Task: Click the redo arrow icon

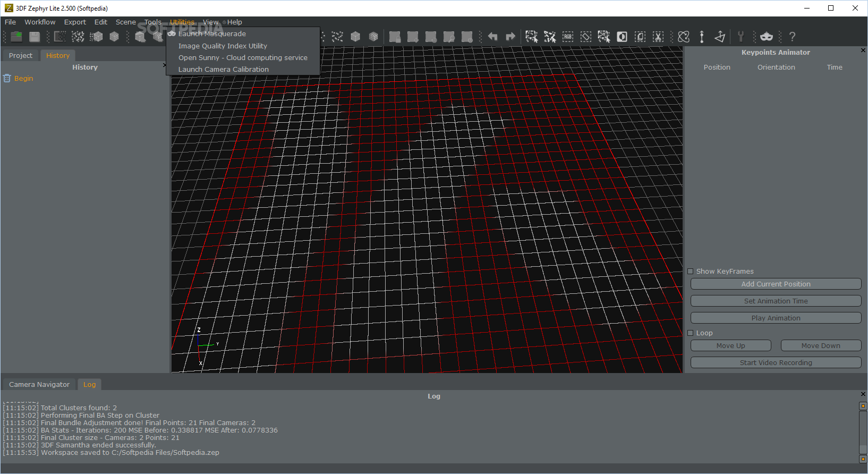Action: coord(510,37)
